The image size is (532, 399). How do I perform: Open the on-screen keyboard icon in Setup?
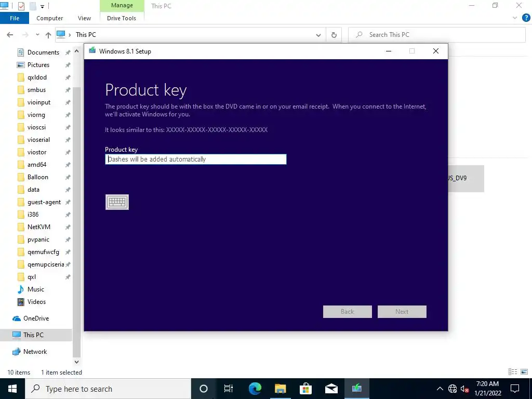pos(117,202)
